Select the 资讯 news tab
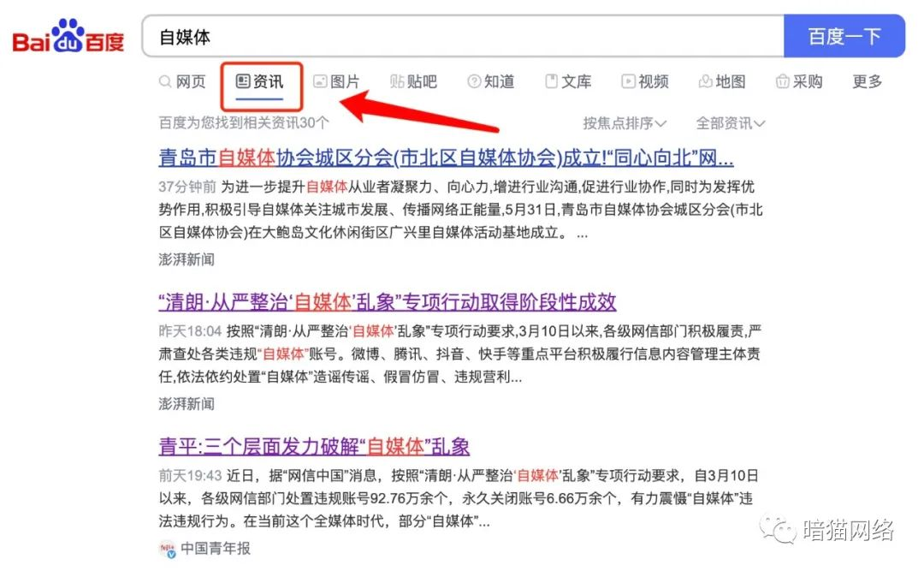The image size is (924, 571). click(260, 81)
